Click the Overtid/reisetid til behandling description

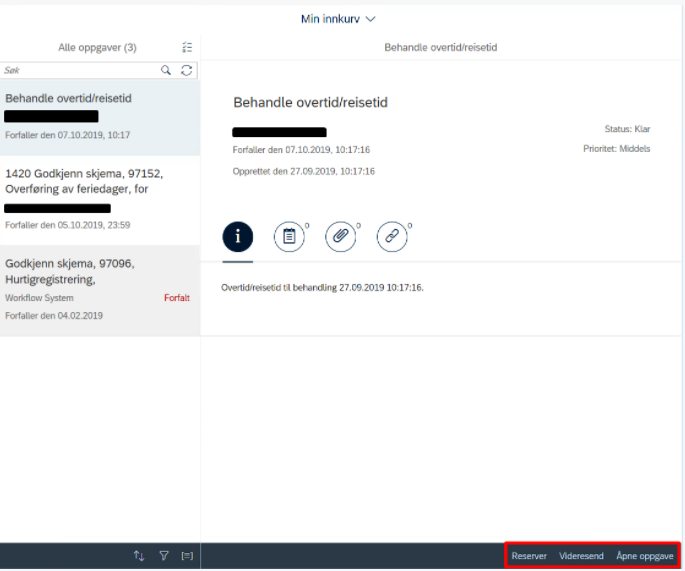click(x=322, y=287)
